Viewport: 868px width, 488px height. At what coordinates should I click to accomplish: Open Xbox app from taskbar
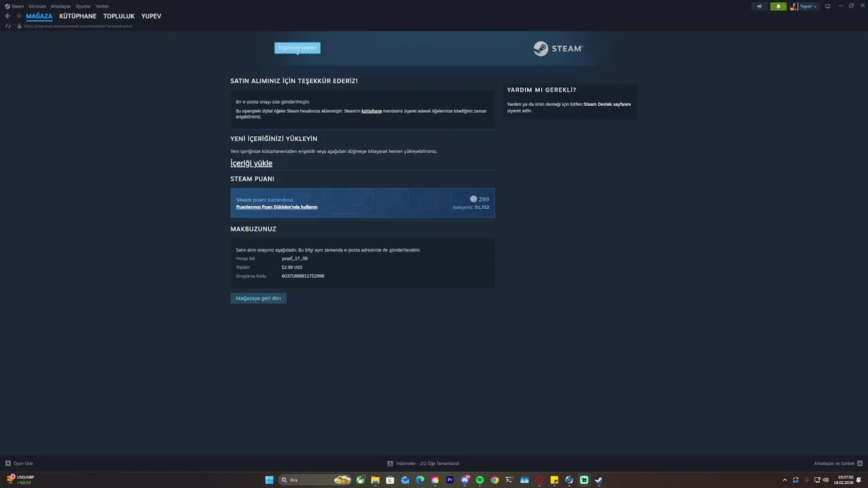point(361,480)
